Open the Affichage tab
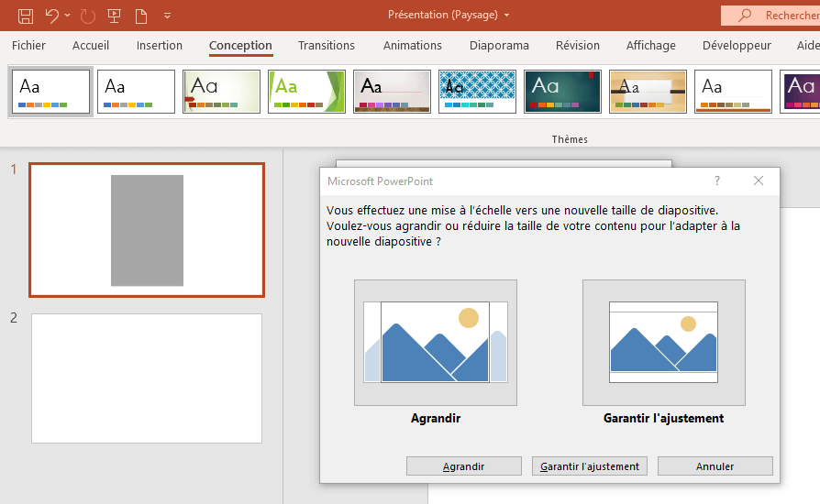 (x=650, y=46)
